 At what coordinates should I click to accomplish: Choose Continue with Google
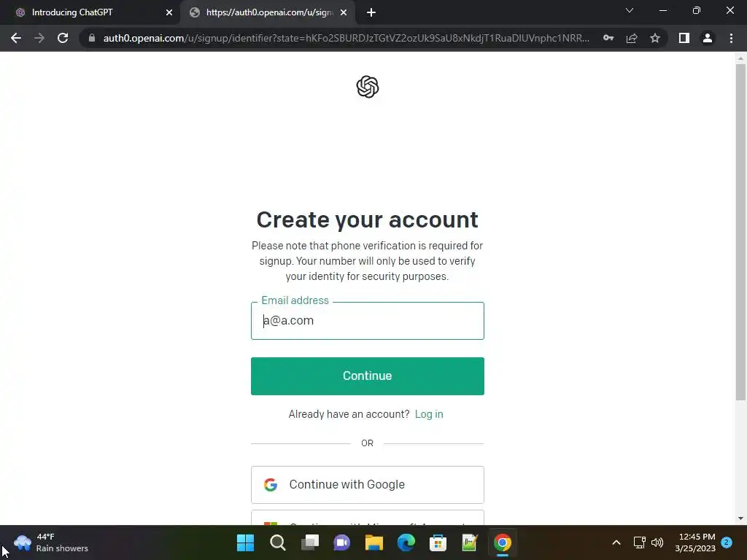[x=368, y=485]
